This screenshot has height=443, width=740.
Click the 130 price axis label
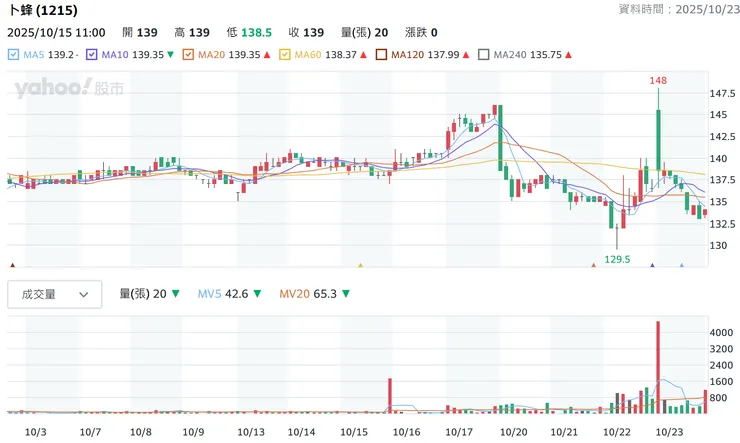tap(718, 246)
